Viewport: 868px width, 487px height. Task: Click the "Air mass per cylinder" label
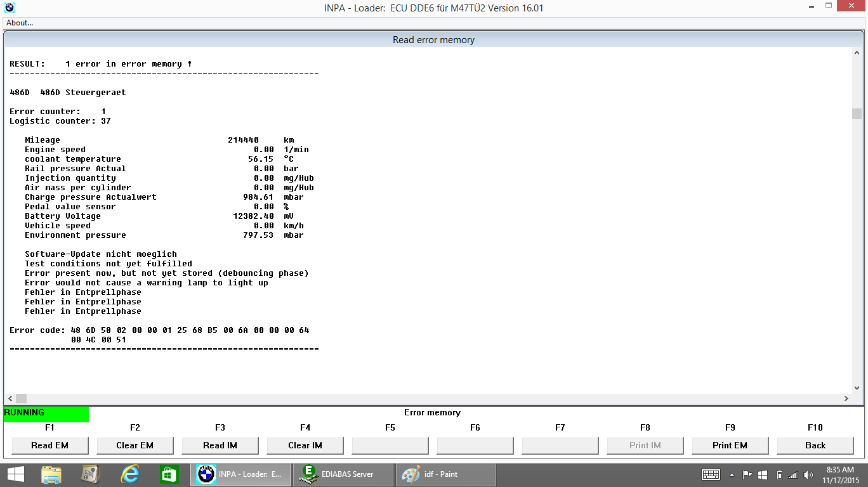coord(78,188)
